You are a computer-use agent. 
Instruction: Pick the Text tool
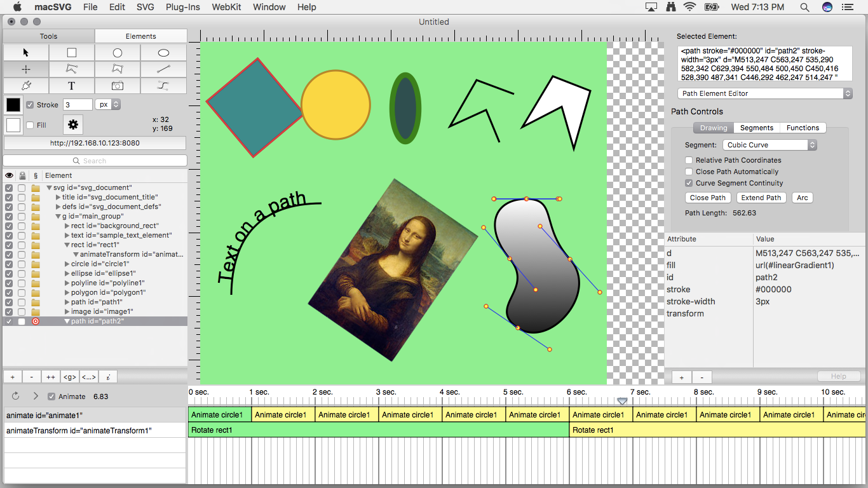tap(72, 86)
